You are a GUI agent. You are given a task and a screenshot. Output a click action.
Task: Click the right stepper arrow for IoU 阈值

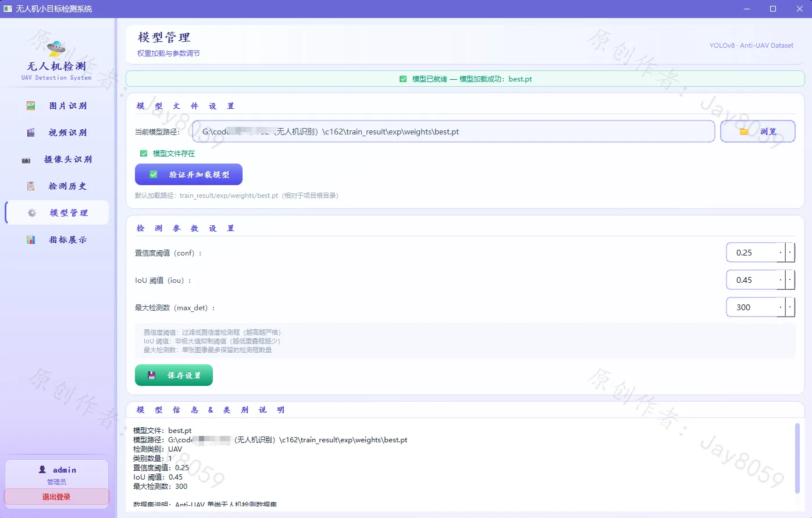(x=790, y=280)
